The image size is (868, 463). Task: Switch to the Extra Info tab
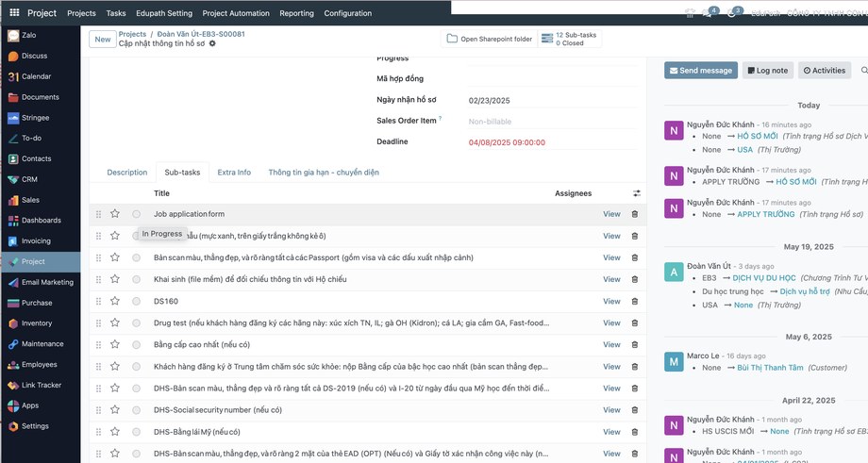coord(234,173)
